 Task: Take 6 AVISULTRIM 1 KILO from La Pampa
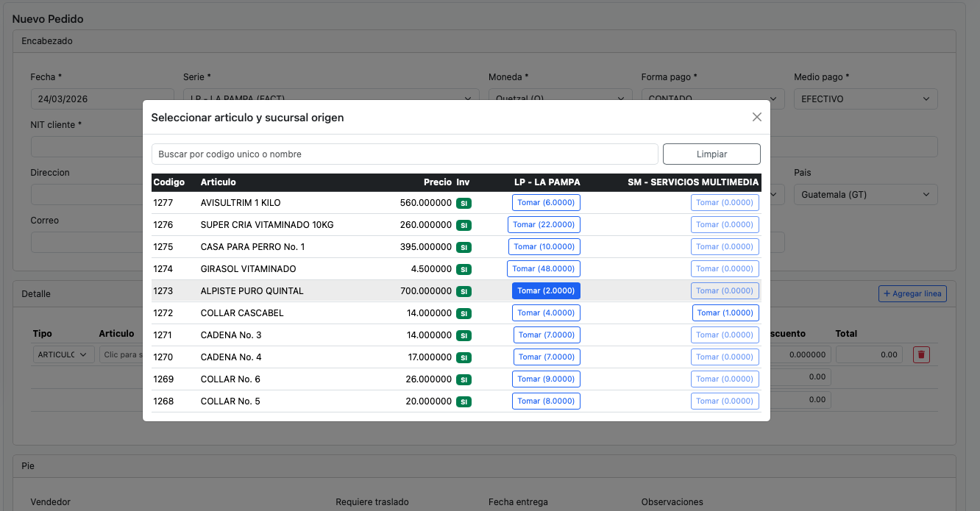(546, 203)
